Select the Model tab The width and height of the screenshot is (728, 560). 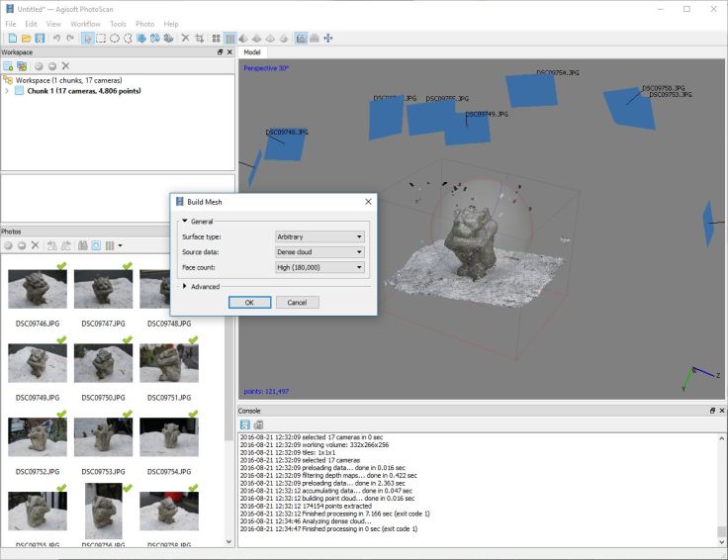click(252, 51)
